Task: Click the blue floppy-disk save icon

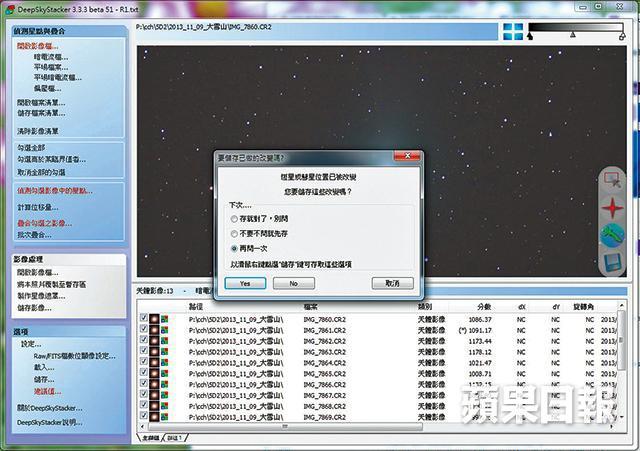Action: pyautogui.click(x=613, y=262)
